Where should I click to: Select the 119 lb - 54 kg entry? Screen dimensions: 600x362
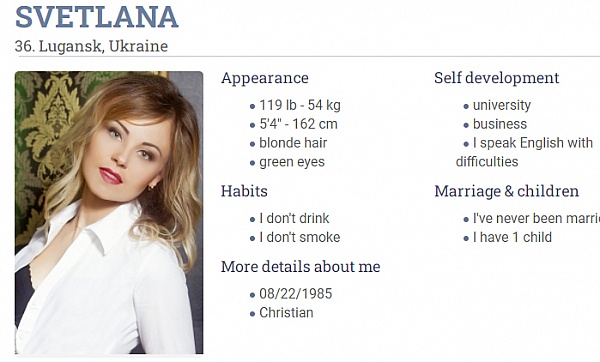click(300, 105)
